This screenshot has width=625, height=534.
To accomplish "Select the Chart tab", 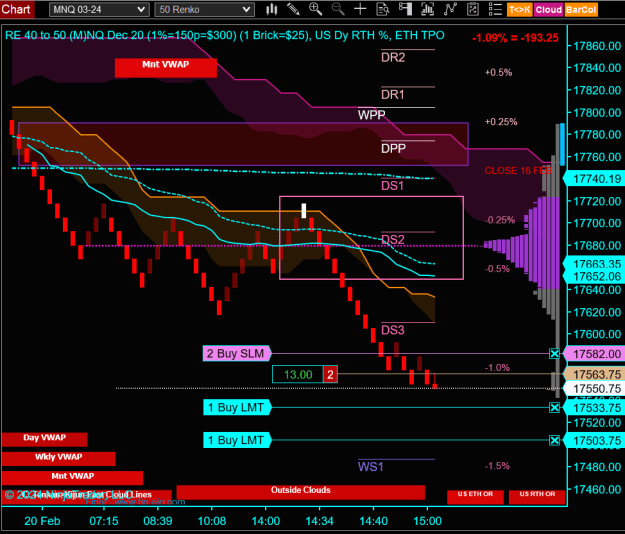I will pyautogui.click(x=17, y=9).
